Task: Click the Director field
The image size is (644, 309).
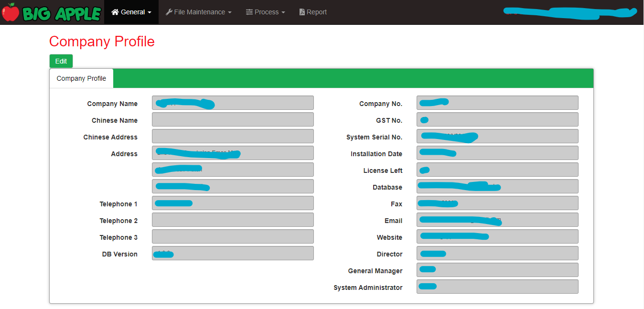Action: [x=497, y=253]
